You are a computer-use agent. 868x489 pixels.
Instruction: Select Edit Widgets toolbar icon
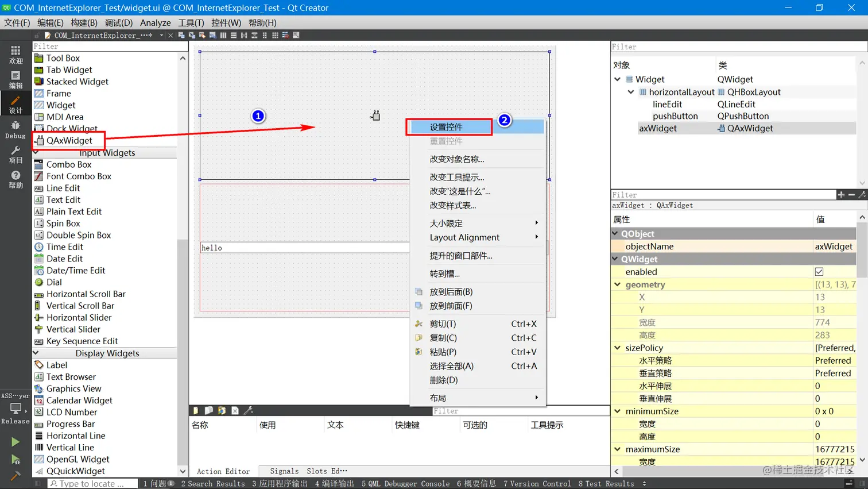pyautogui.click(x=181, y=35)
